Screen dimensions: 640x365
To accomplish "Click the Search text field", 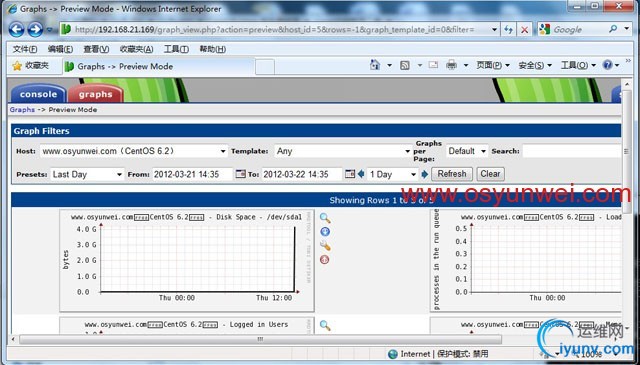I will pyautogui.click(x=572, y=151).
